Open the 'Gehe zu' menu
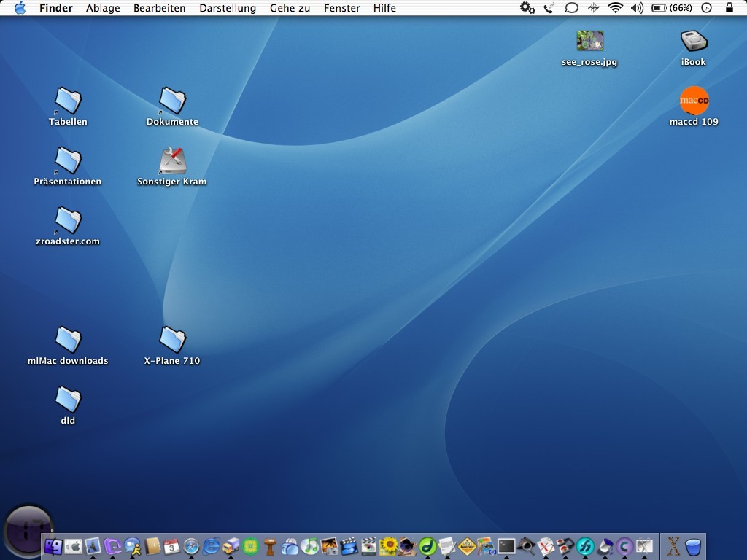 tap(290, 8)
